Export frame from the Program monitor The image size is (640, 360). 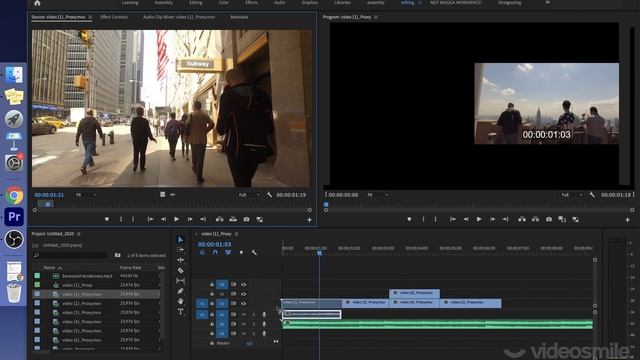[x=549, y=219]
